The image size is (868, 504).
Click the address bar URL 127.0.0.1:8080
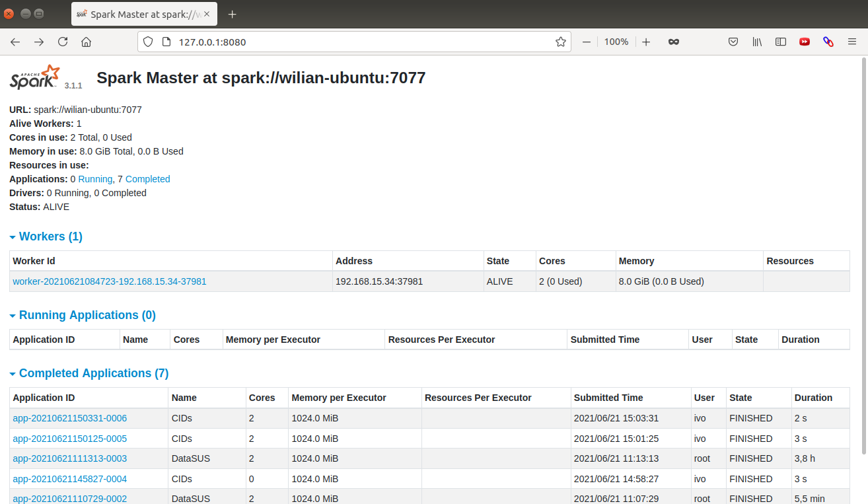point(212,42)
